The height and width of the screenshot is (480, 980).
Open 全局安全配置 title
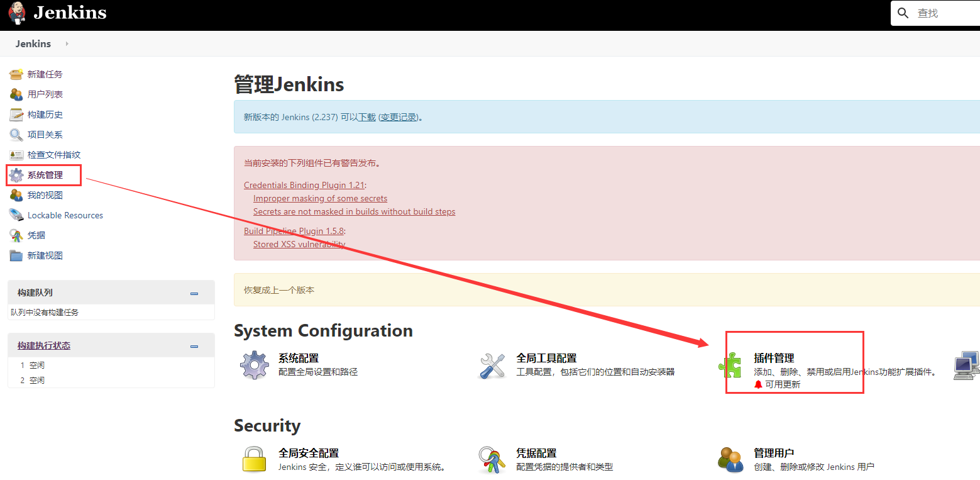click(x=309, y=453)
